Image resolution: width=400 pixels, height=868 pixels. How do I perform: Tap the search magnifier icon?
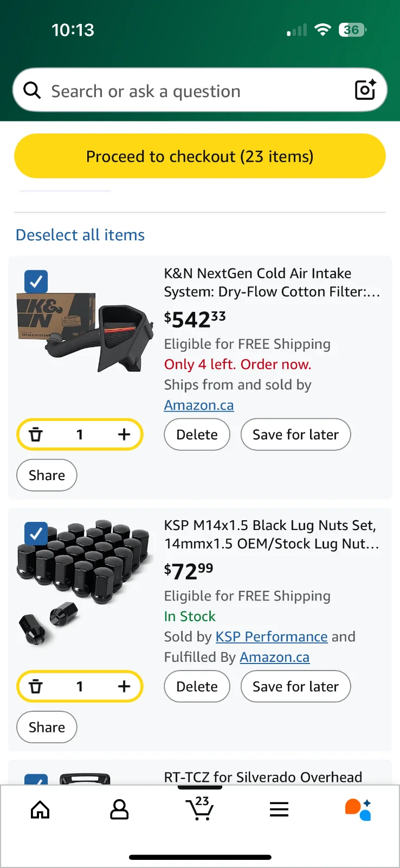point(33,91)
